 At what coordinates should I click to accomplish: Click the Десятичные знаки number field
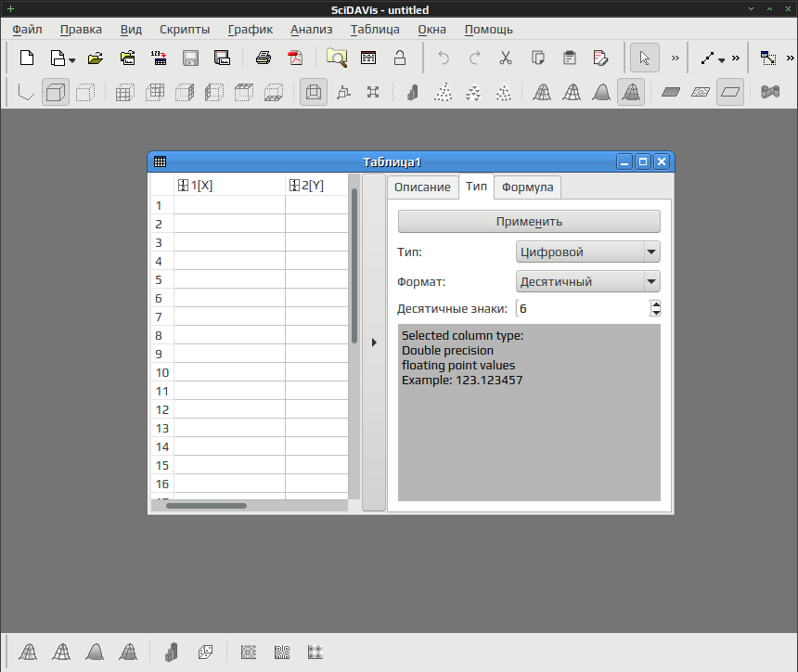[x=584, y=309]
